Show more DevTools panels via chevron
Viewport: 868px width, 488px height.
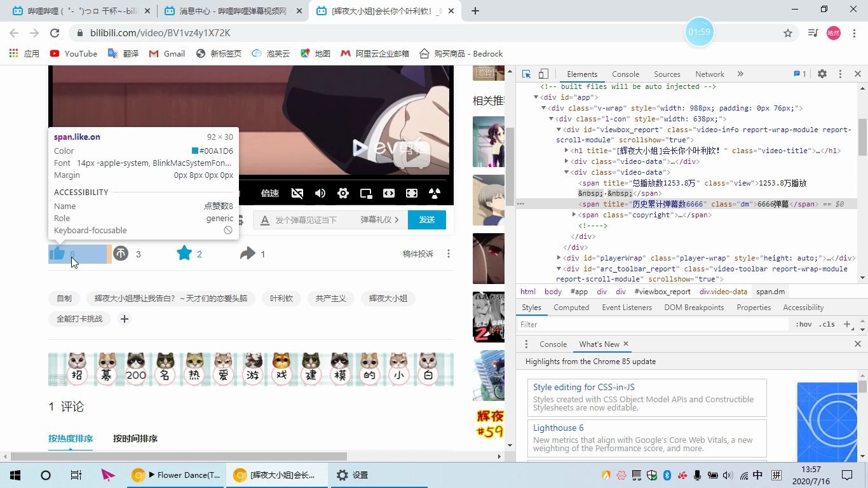click(x=740, y=74)
